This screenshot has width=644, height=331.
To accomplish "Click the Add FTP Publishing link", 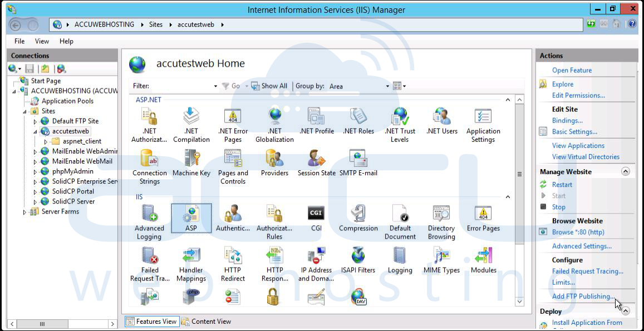I will pos(583,296).
